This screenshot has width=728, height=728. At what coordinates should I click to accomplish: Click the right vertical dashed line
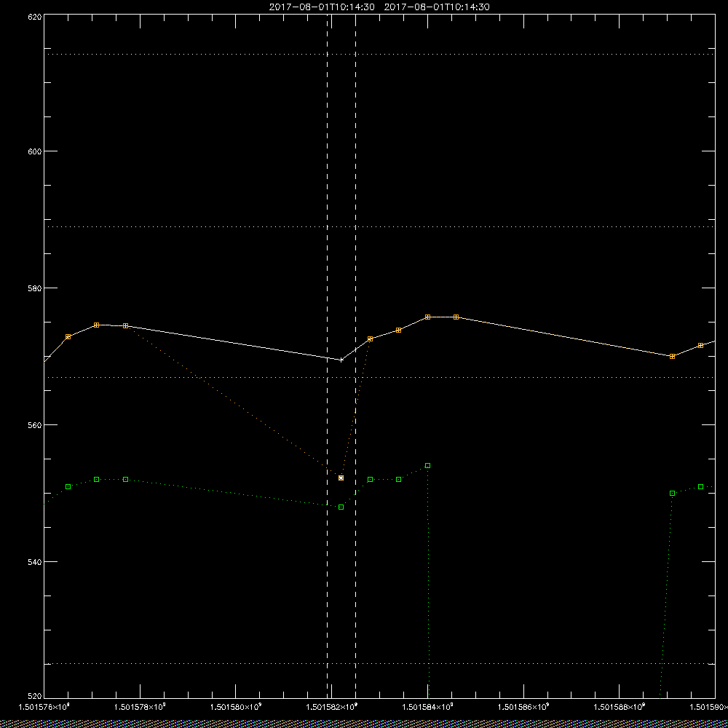point(356,355)
